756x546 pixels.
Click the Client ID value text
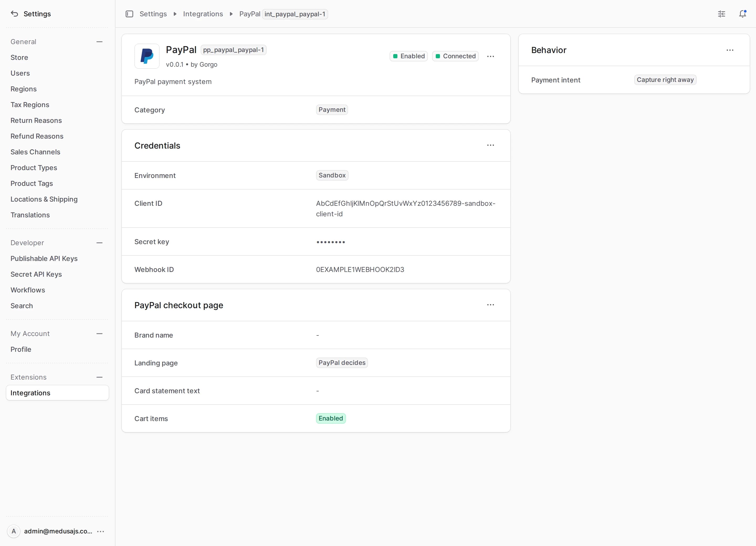point(406,209)
